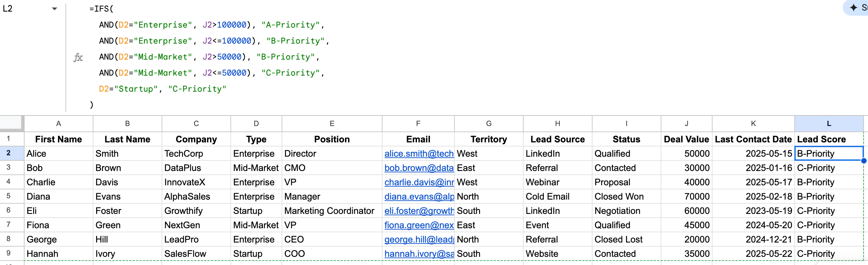Viewport: 868px width, 265px height.
Task: Open the Name Box dropdown arrow
Action: tap(55, 9)
